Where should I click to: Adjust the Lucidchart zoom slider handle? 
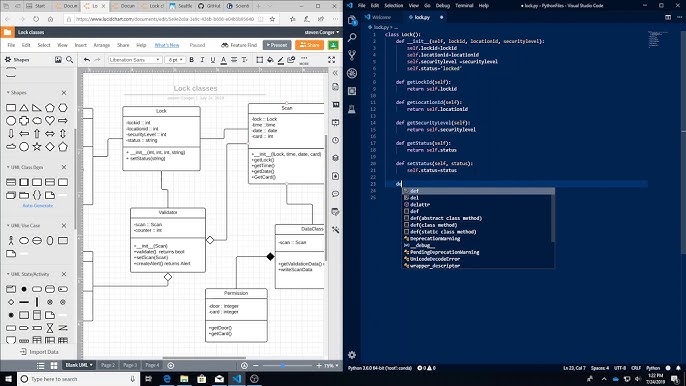283,365
